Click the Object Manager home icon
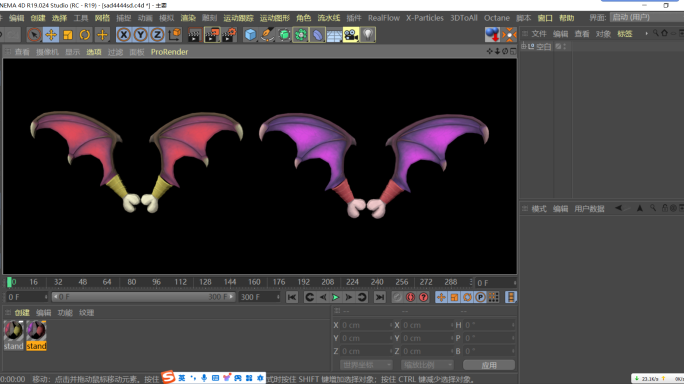This screenshot has width=684, height=384. tap(664, 33)
